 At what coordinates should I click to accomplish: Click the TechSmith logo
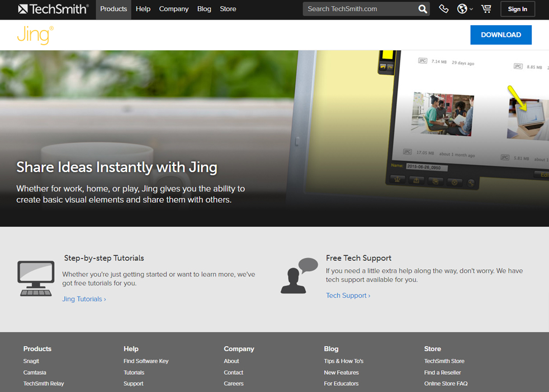pyautogui.click(x=53, y=9)
